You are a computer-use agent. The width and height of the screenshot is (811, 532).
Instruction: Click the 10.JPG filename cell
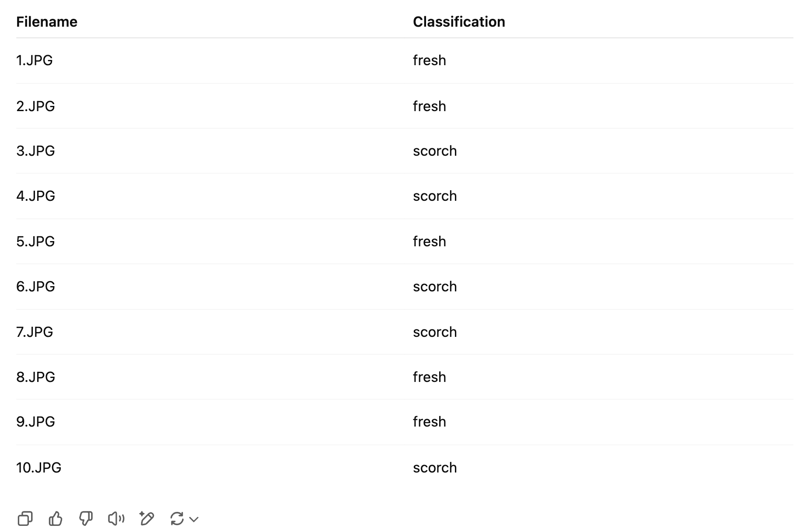(x=39, y=468)
